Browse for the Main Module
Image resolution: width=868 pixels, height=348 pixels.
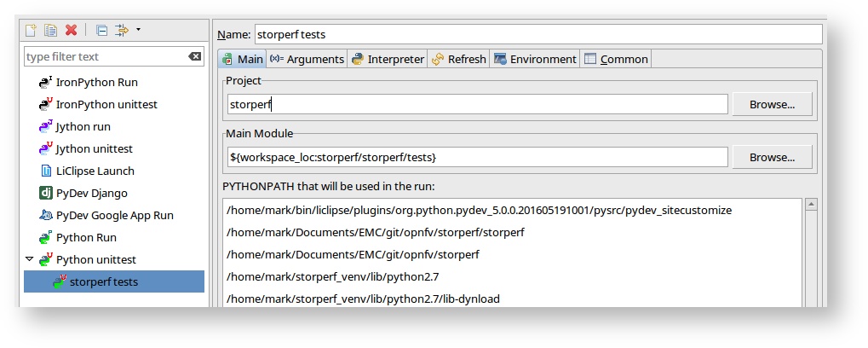click(772, 157)
